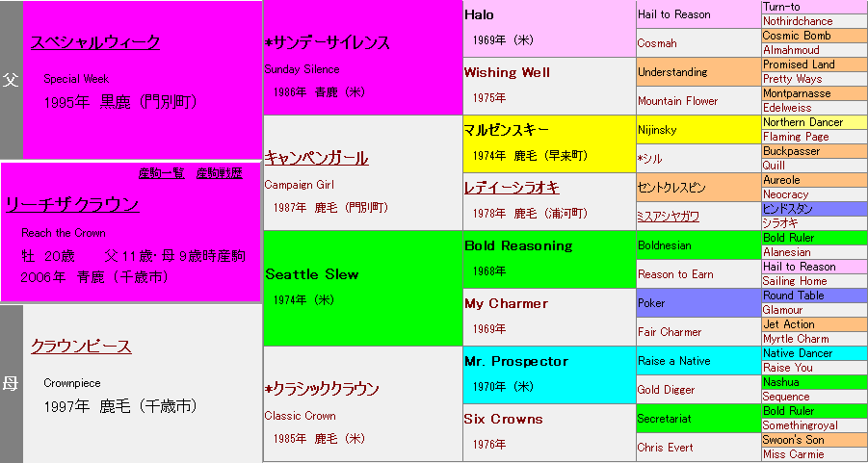
Task: Click the ミスアシヤガワ ancestor link
Action: pyautogui.click(x=668, y=217)
